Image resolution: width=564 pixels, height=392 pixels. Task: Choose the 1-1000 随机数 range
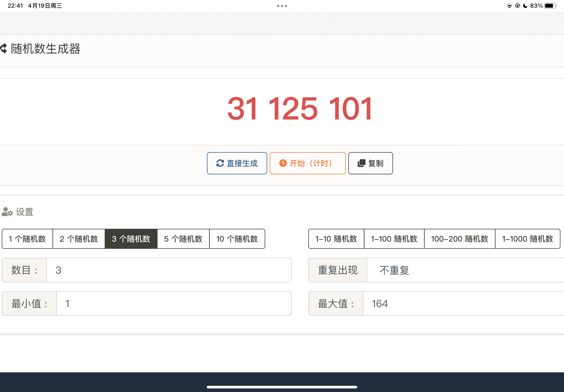tap(528, 239)
